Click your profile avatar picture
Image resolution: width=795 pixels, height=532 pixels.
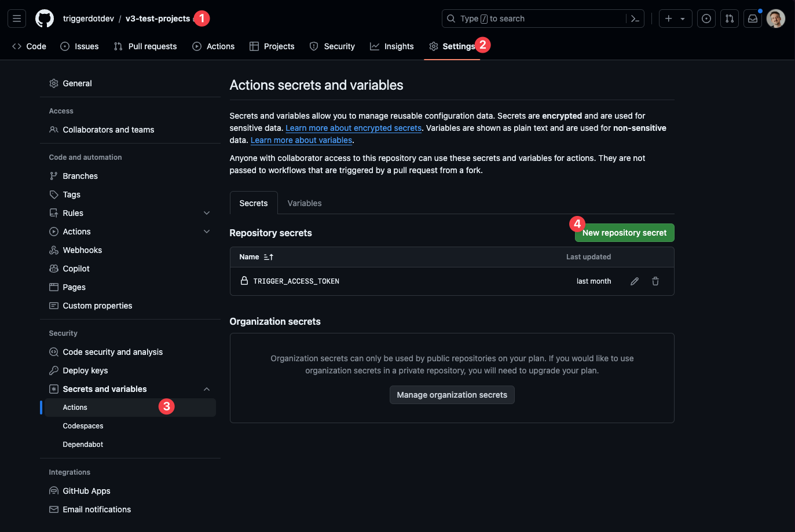pos(775,18)
